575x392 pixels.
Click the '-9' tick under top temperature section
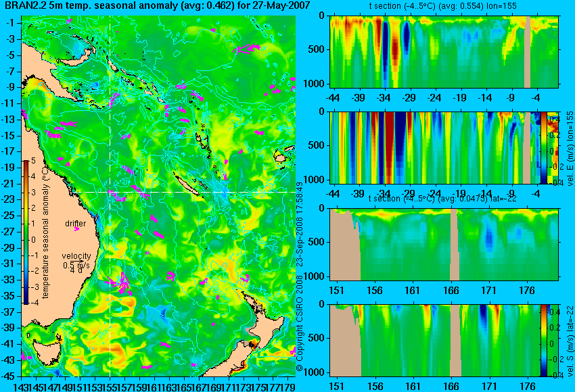coord(511,98)
